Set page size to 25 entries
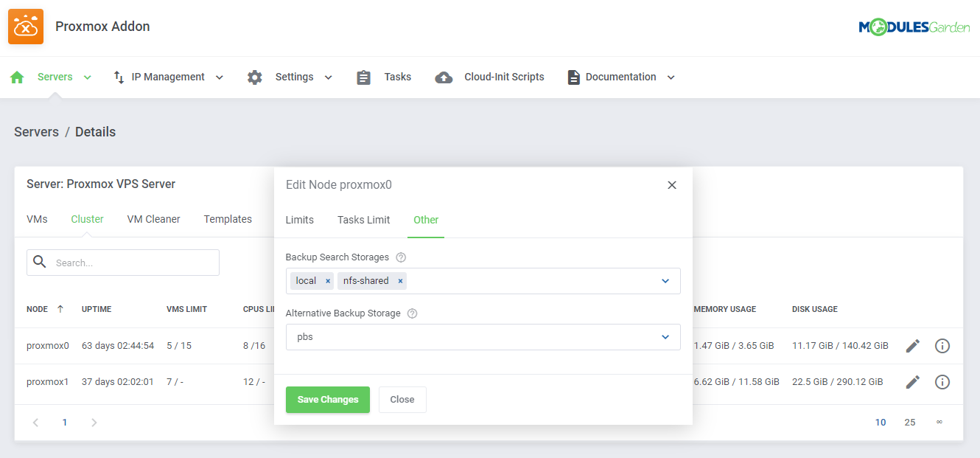 coord(909,422)
